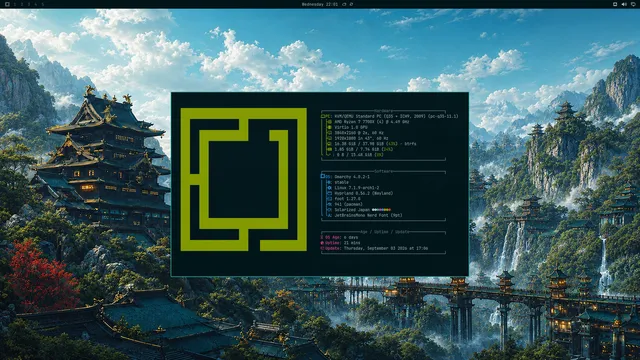Click the memory icon beside 1.85 GiB / 7.76 GiB
This screenshot has height=360, width=640.
click(329, 149)
